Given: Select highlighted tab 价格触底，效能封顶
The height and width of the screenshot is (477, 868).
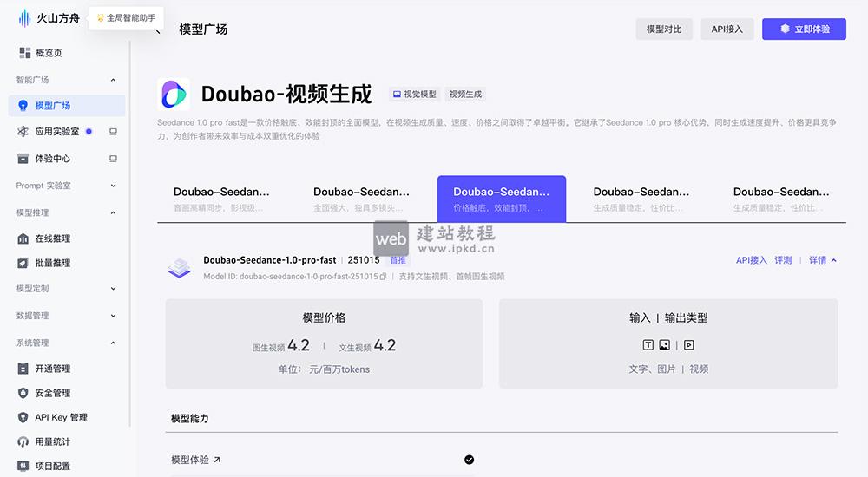Looking at the screenshot, I should click(502, 199).
